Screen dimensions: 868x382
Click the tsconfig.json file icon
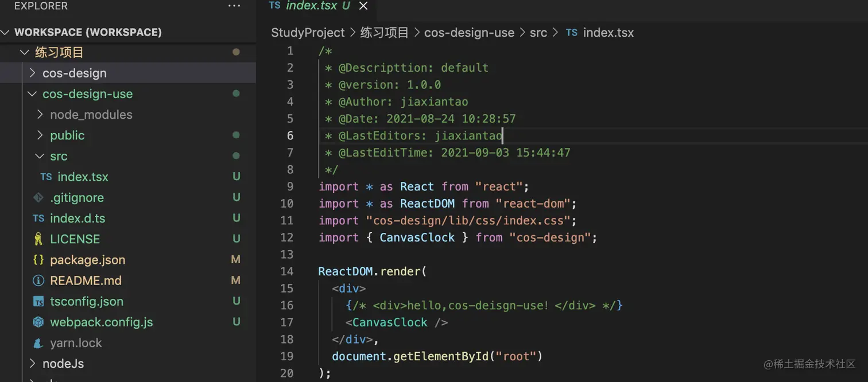pyautogui.click(x=38, y=301)
